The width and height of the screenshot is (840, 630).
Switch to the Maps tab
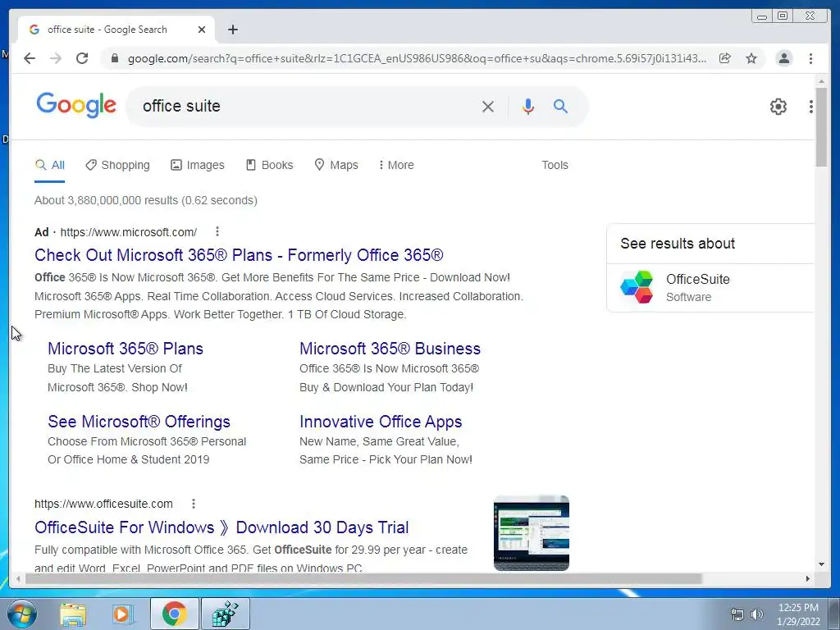click(336, 165)
